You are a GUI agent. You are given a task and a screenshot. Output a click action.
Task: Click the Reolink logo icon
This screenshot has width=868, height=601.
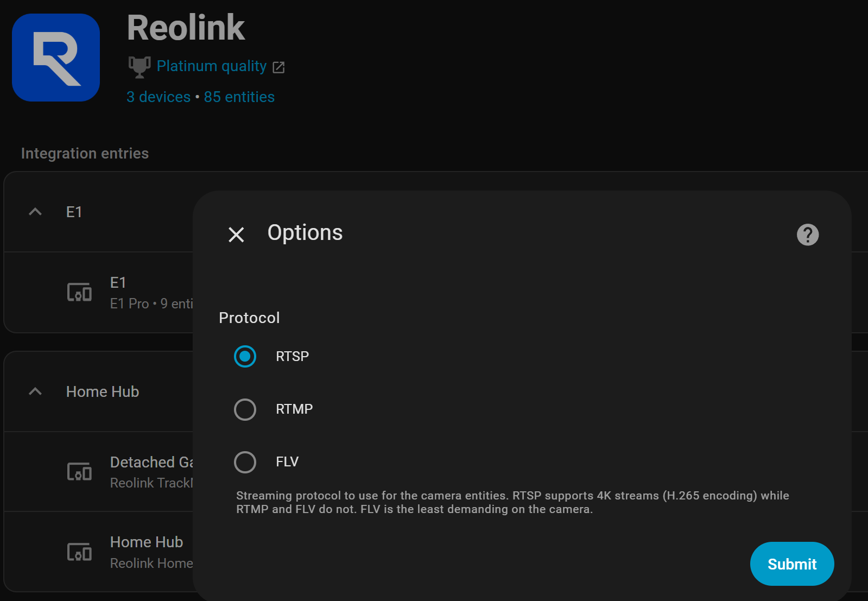[56, 58]
